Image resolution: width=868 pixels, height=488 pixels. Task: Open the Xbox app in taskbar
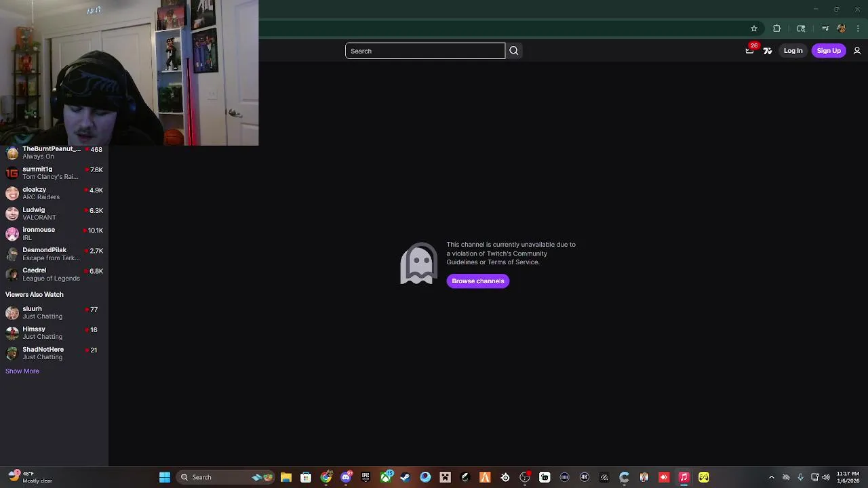click(386, 477)
